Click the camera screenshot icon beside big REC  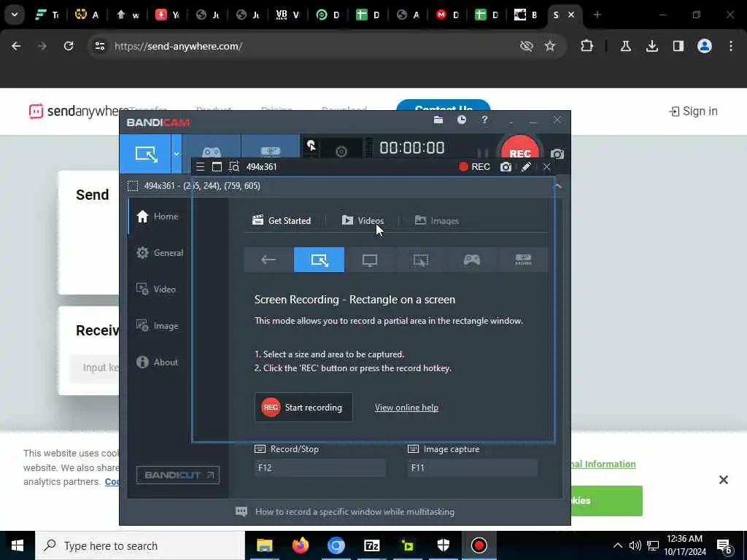(557, 154)
